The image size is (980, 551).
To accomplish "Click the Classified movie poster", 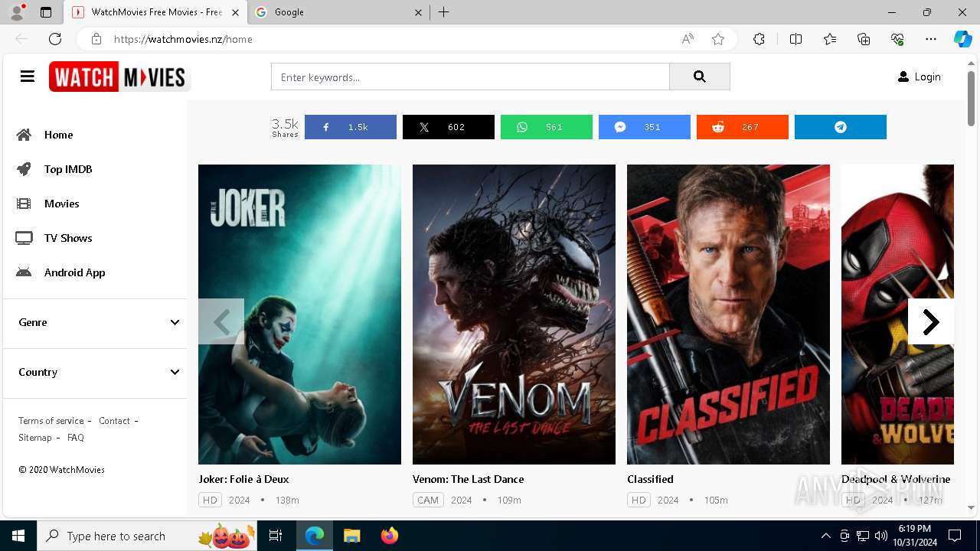I will pyautogui.click(x=728, y=315).
